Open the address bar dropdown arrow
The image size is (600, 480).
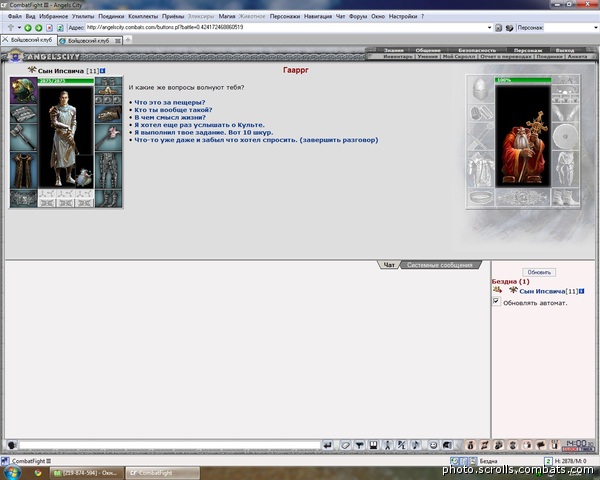pos(489,28)
